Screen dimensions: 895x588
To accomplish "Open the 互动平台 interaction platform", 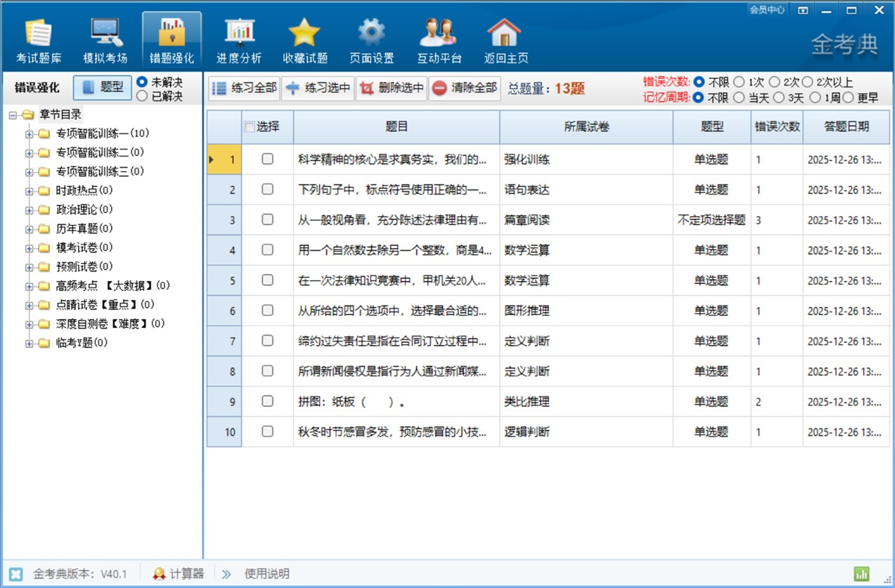I will 439,40.
